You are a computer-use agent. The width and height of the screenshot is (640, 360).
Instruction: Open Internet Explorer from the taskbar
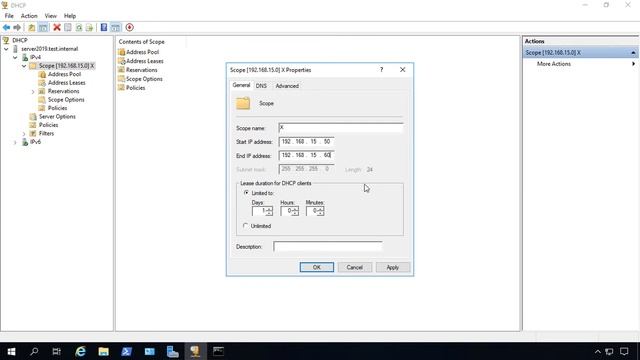[x=80, y=351]
